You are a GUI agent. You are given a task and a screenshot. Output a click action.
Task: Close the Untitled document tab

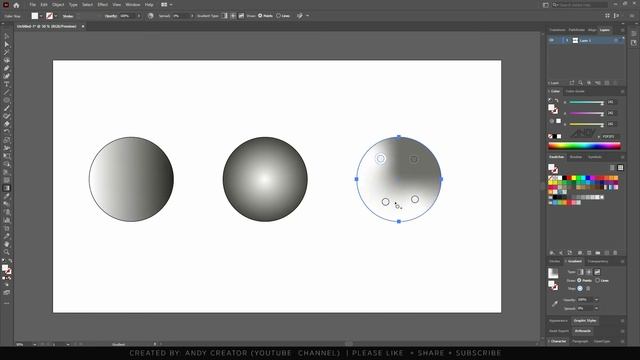[83, 27]
